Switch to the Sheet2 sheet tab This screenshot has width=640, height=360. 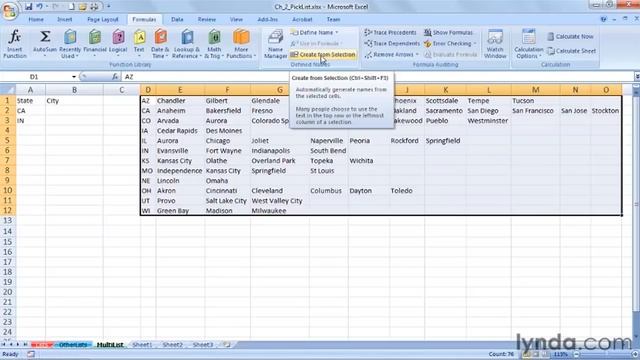pyautogui.click(x=173, y=345)
